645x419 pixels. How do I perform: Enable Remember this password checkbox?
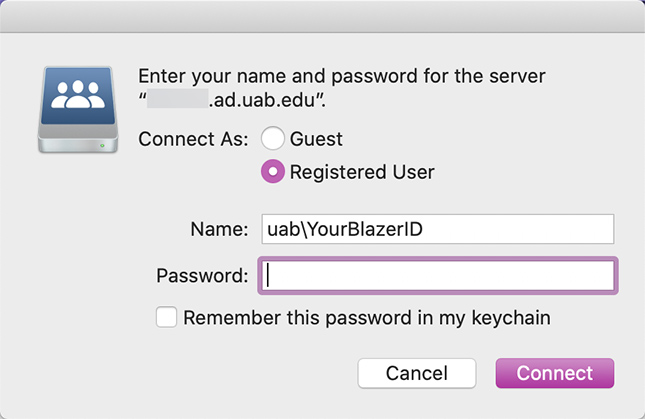(167, 318)
